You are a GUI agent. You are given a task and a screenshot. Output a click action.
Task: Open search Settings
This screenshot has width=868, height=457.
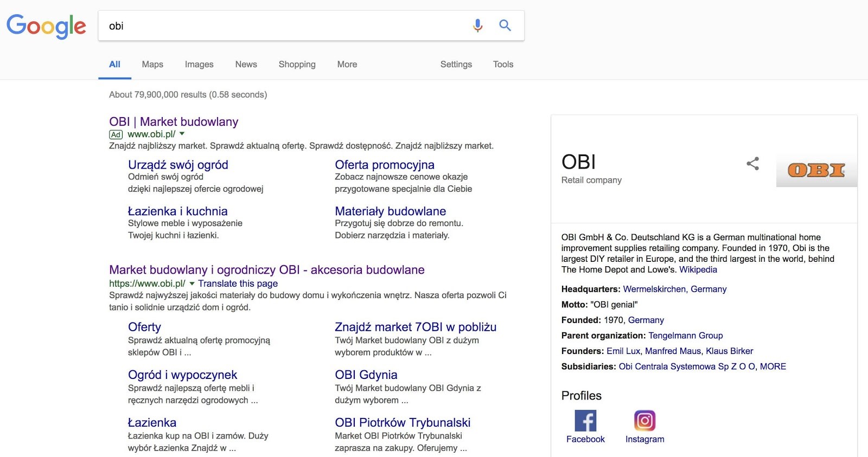click(x=456, y=65)
